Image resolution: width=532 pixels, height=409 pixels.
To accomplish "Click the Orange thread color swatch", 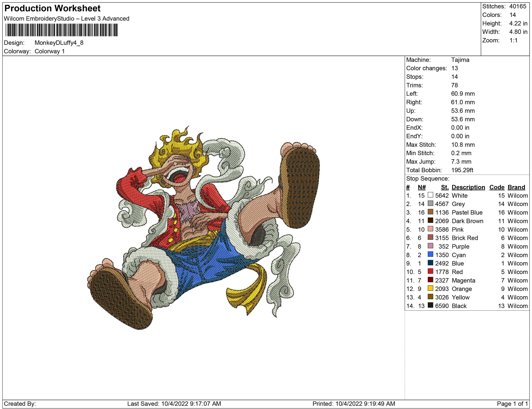I will click(x=430, y=288).
